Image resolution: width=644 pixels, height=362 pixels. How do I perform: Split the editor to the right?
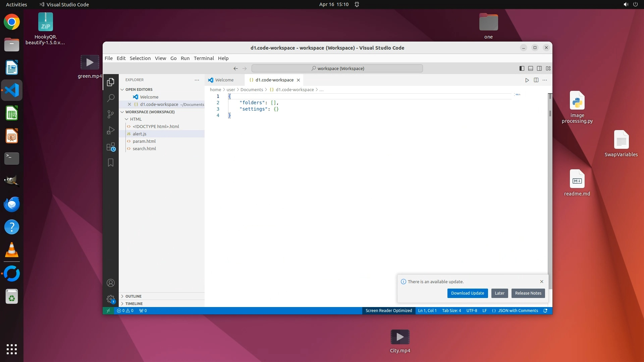[x=536, y=80]
